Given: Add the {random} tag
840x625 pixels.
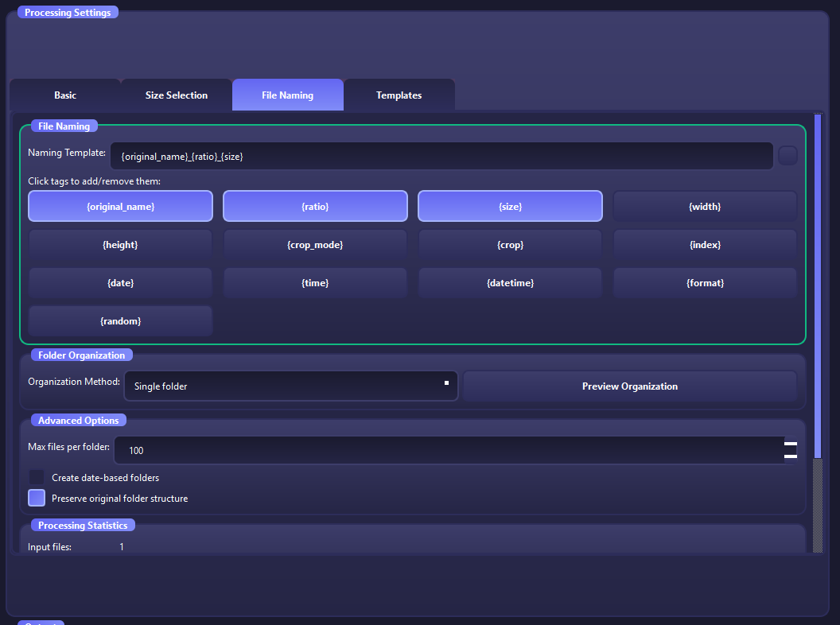Looking at the screenshot, I should click(x=120, y=321).
